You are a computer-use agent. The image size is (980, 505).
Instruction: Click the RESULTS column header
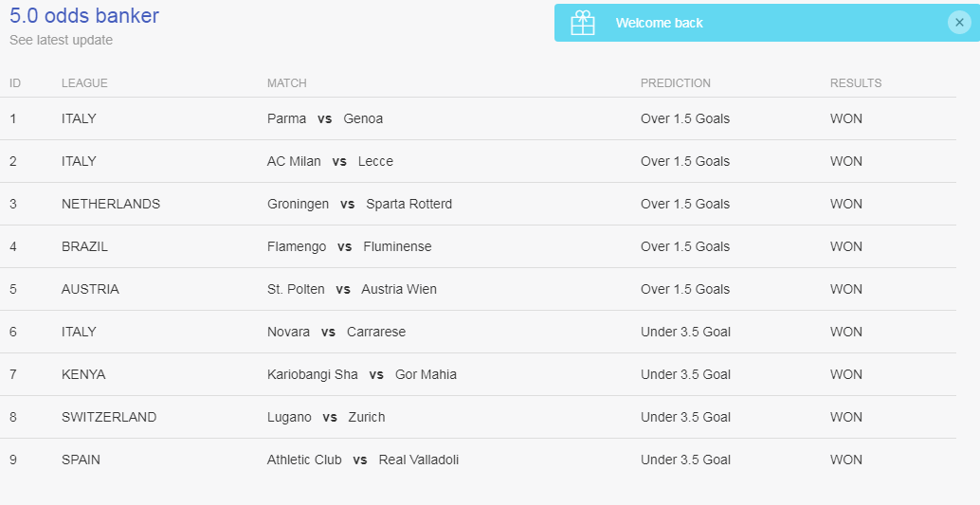(x=856, y=83)
